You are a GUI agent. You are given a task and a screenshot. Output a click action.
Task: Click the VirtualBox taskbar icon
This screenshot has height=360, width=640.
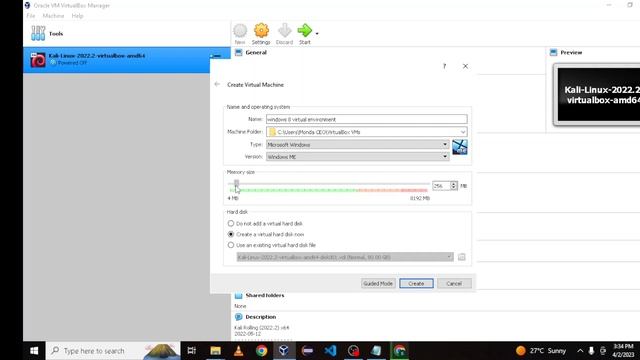pyautogui.click(x=284, y=351)
